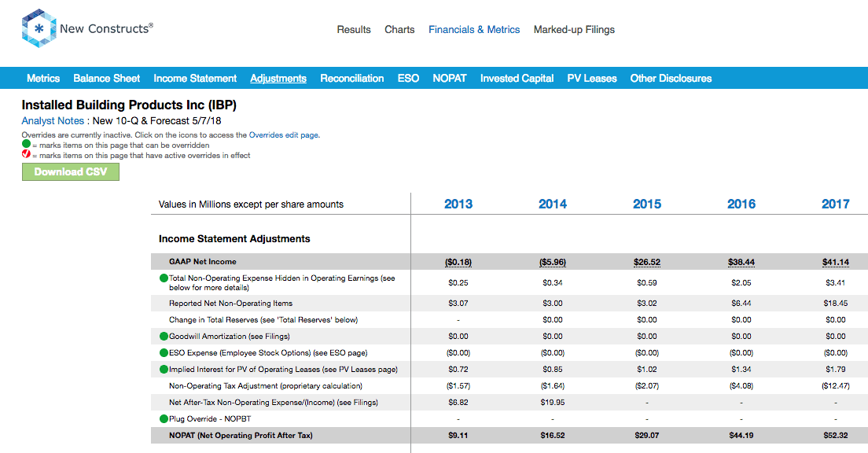The image size is (868, 453).
Task: Click 2013 GAAP Net Income value ($0.18)
Action: [458, 262]
